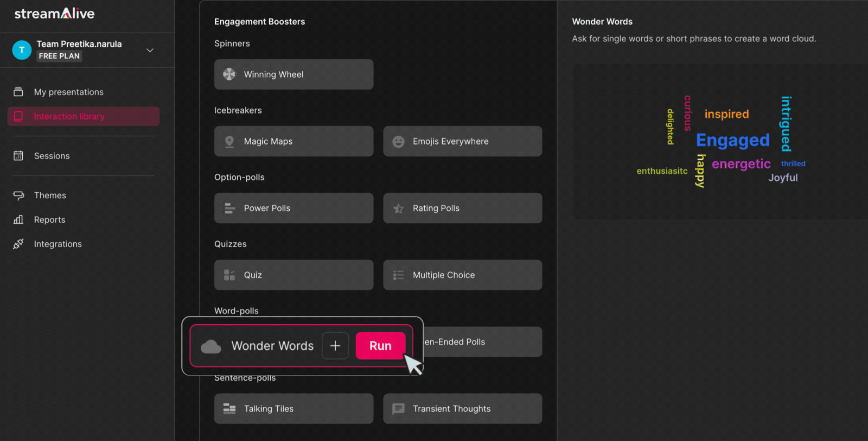Viewport: 868px width, 441px height.
Task: Select the Magic Maps interaction
Action: click(293, 141)
